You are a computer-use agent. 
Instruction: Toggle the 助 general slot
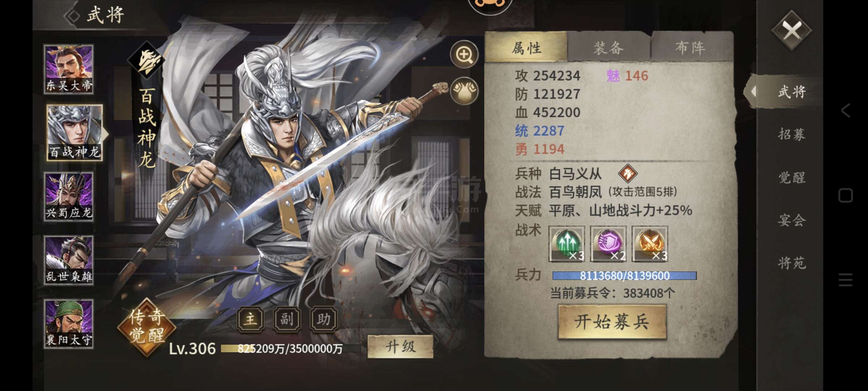pyautogui.click(x=323, y=319)
